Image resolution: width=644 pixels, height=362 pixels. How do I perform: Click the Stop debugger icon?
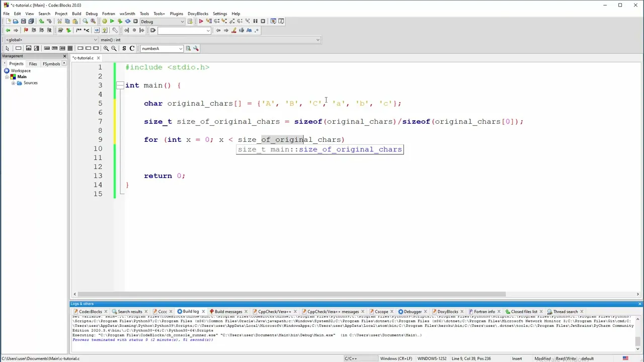click(263, 21)
